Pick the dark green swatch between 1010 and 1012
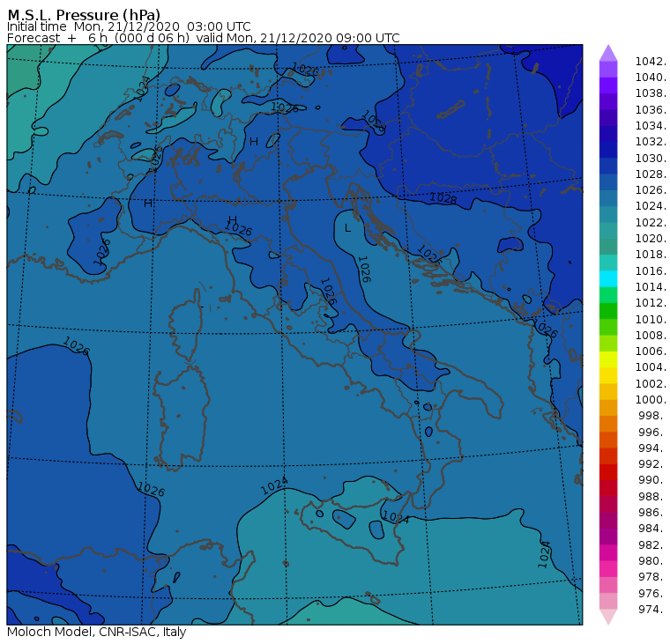Screen dimensions: 670x644 click(x=608, y=311)
